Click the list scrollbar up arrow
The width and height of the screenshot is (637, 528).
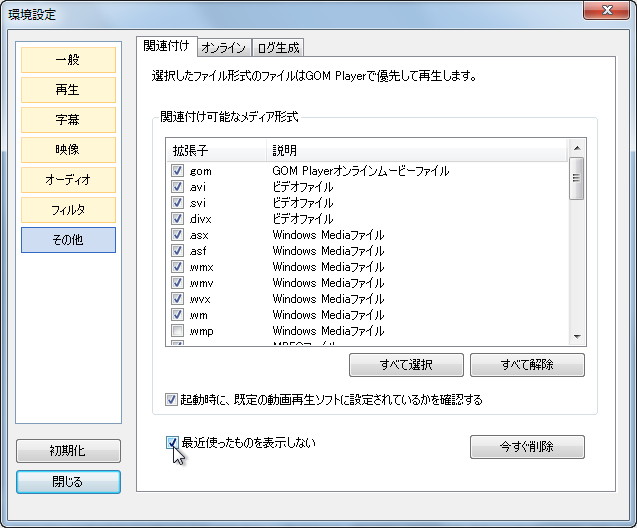[x=577, y=148]
